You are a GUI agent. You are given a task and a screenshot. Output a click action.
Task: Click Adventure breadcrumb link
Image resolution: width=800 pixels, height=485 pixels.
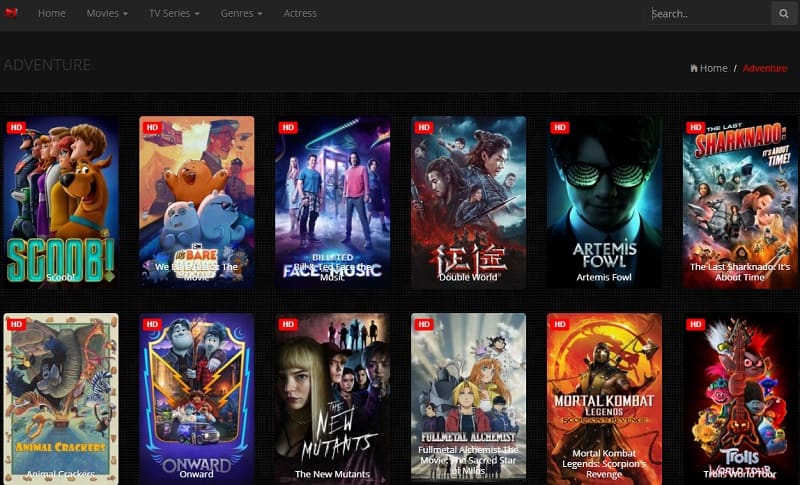(x=765, y=68)
